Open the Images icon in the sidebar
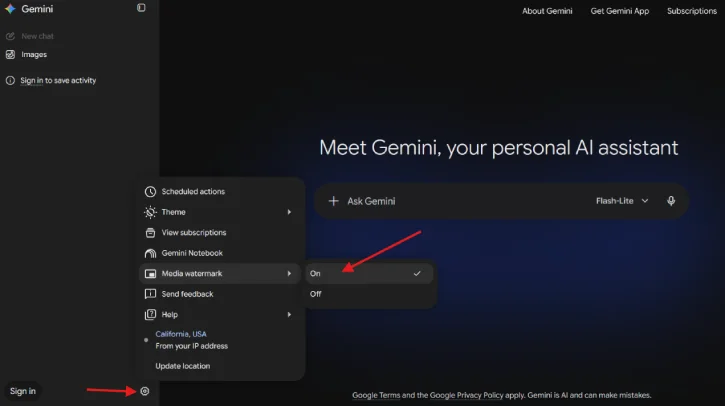The image size is (725, 406). [10, 55]
